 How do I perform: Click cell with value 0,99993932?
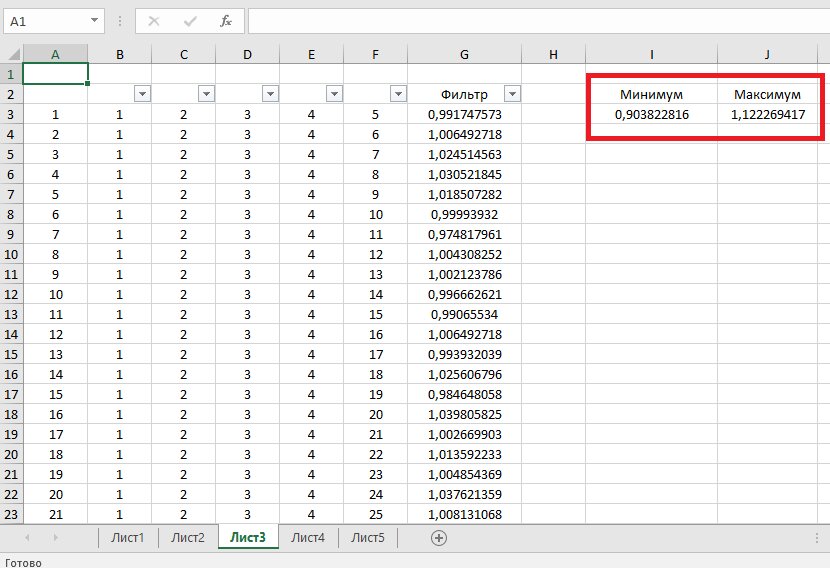[464, 214]
